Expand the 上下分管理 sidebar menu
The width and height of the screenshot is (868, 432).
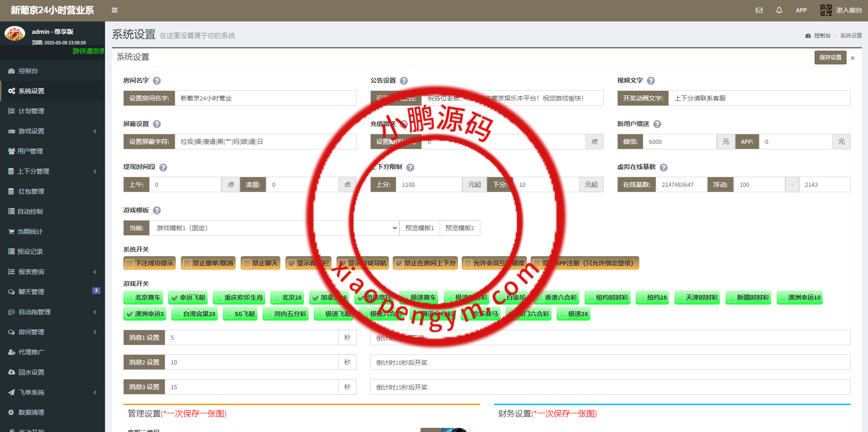[x=53, y=171]
